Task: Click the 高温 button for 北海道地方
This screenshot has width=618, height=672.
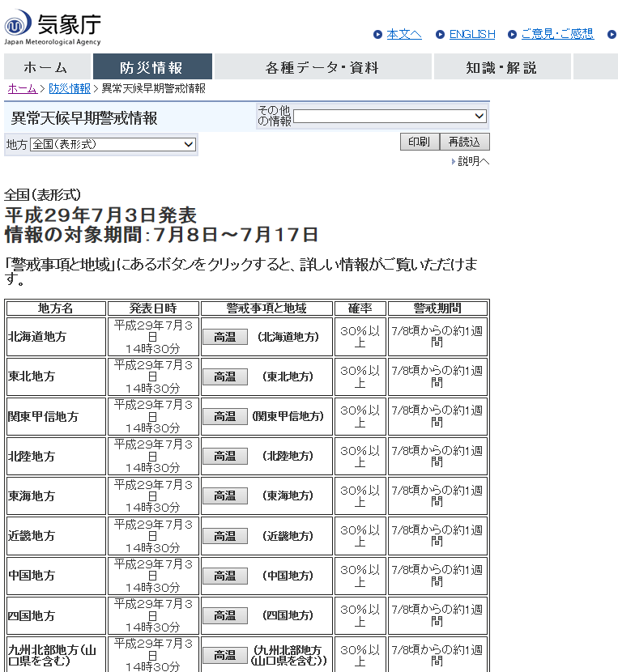Action: click(224, 337)
